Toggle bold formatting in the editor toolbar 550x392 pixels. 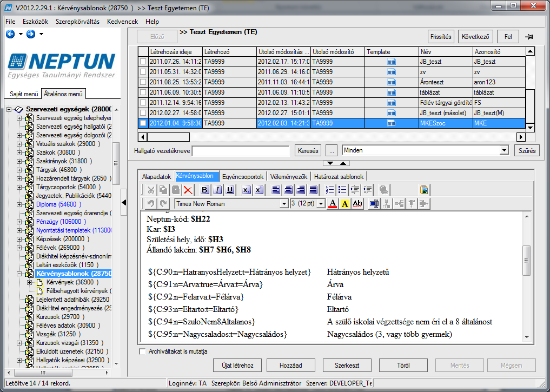tap(205, 190)
